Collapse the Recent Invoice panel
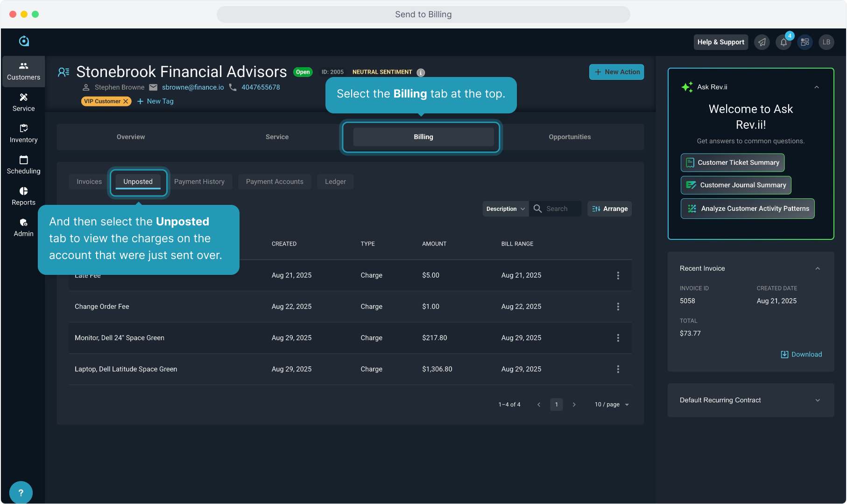847x504 pixels. tap(818, 268)
